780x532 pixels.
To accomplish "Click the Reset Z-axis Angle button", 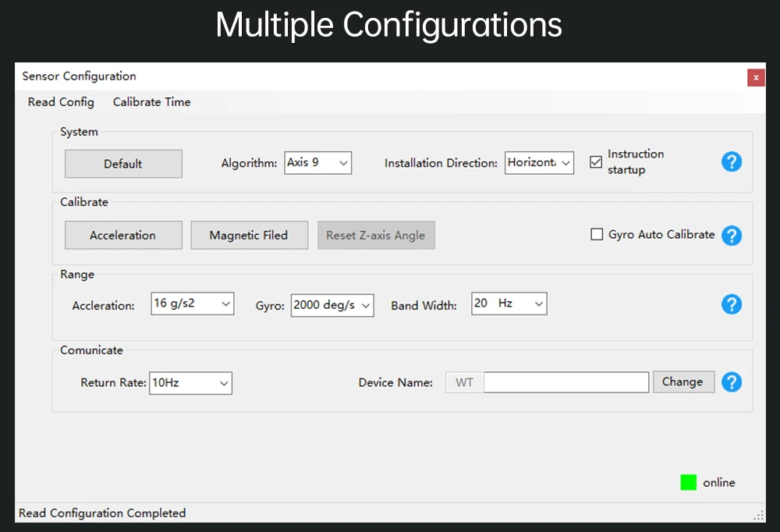I will coord(376,235).
